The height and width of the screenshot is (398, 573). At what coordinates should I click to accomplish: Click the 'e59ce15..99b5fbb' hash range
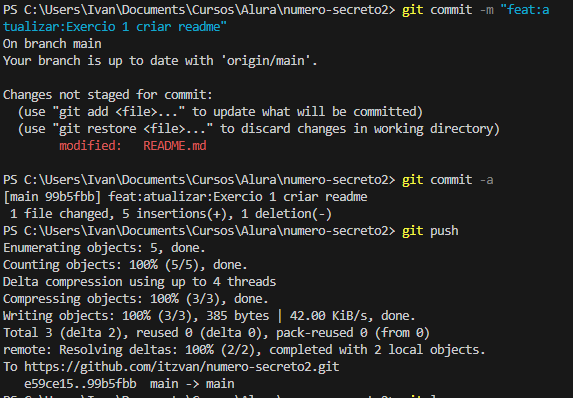tap(80, 383)
